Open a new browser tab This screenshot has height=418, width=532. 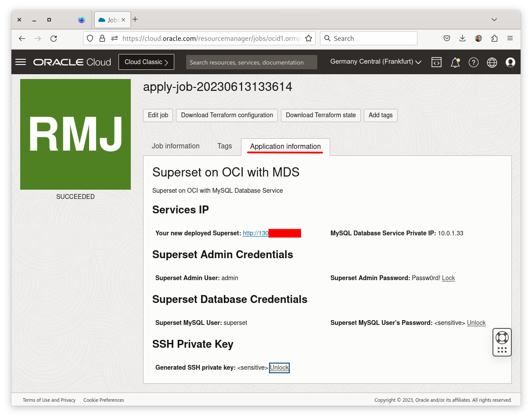tap(135, 19)
